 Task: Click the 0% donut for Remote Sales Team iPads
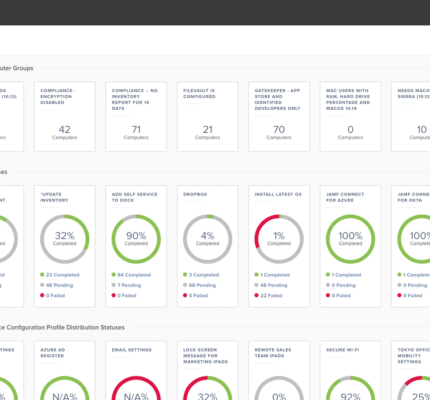(279, 388)
